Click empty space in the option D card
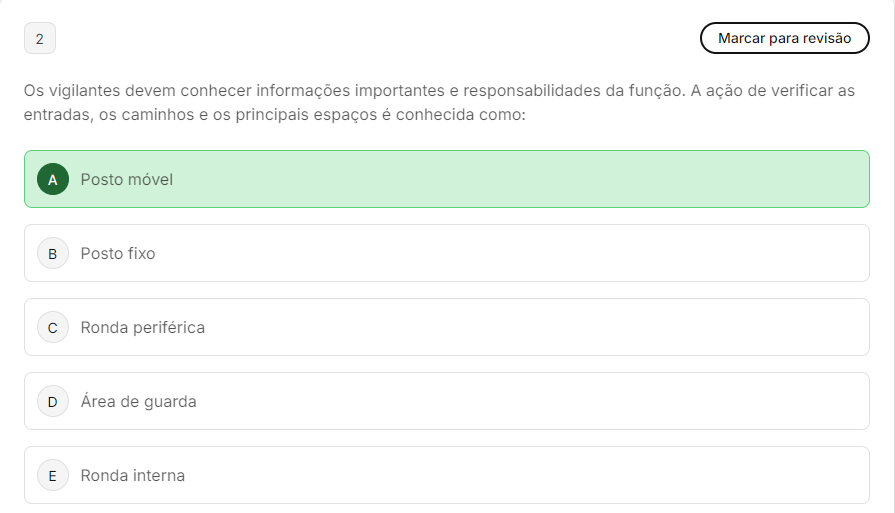Screen dimensions: 895x513 pyautogui.click(x=550, y=401)
